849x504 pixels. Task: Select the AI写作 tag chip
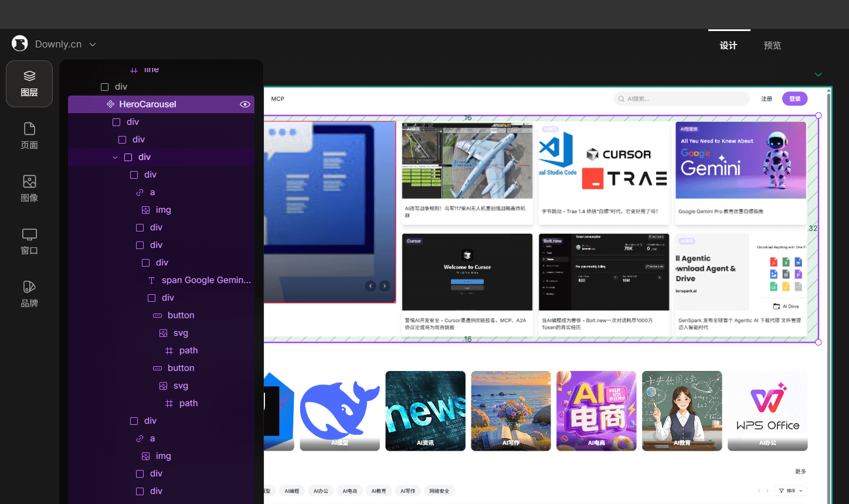(407, 491)
